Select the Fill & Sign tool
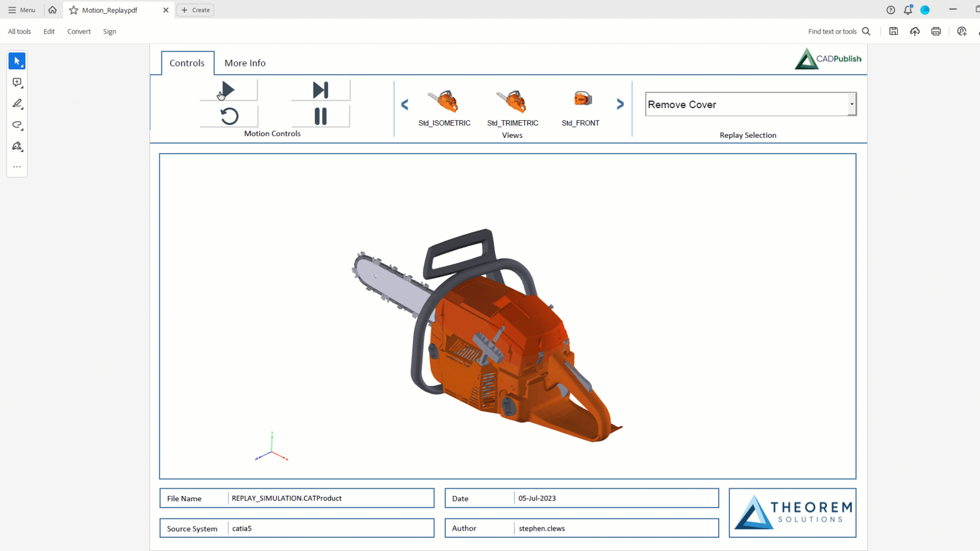This screenshot has height=551, width=980. coord(16,146)
